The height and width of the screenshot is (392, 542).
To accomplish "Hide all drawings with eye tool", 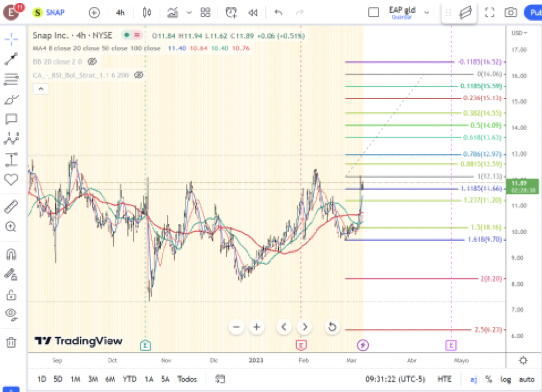I will [x=11, y=314].
